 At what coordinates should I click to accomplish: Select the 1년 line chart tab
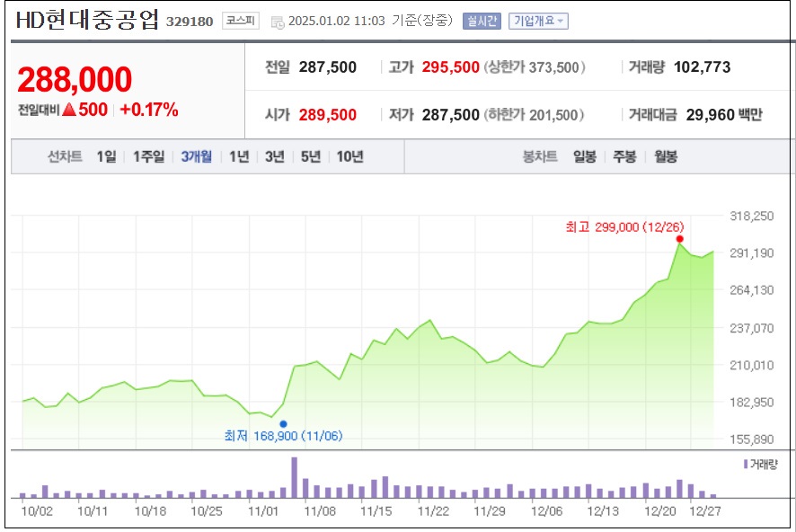coord(239,156)
